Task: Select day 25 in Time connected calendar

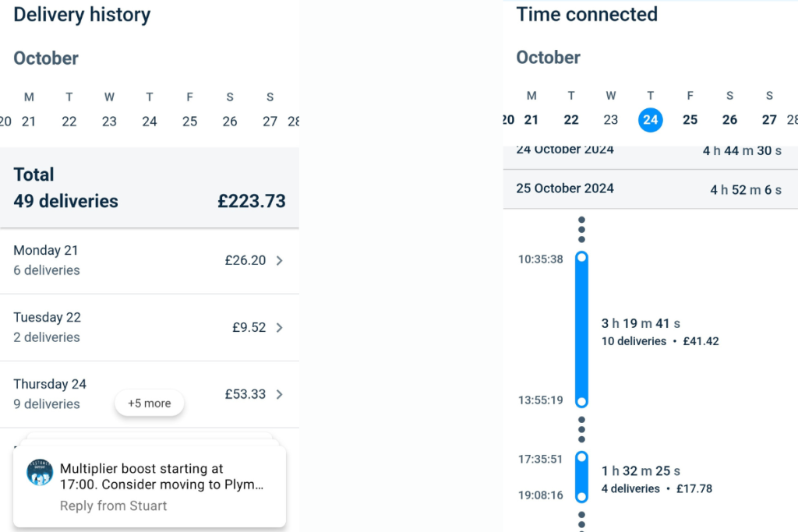Action: [x=690, y=120]
